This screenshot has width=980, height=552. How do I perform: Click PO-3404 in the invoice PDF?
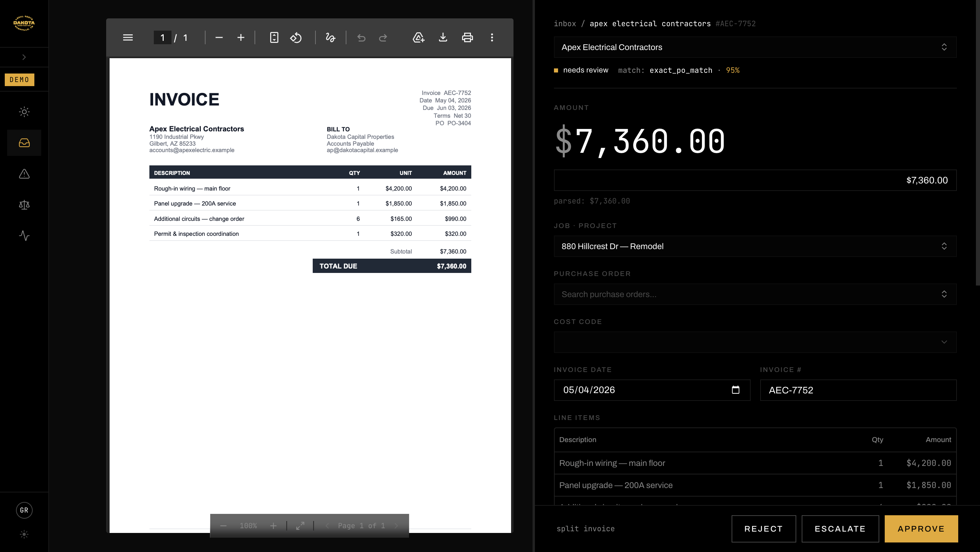point(459,123)
